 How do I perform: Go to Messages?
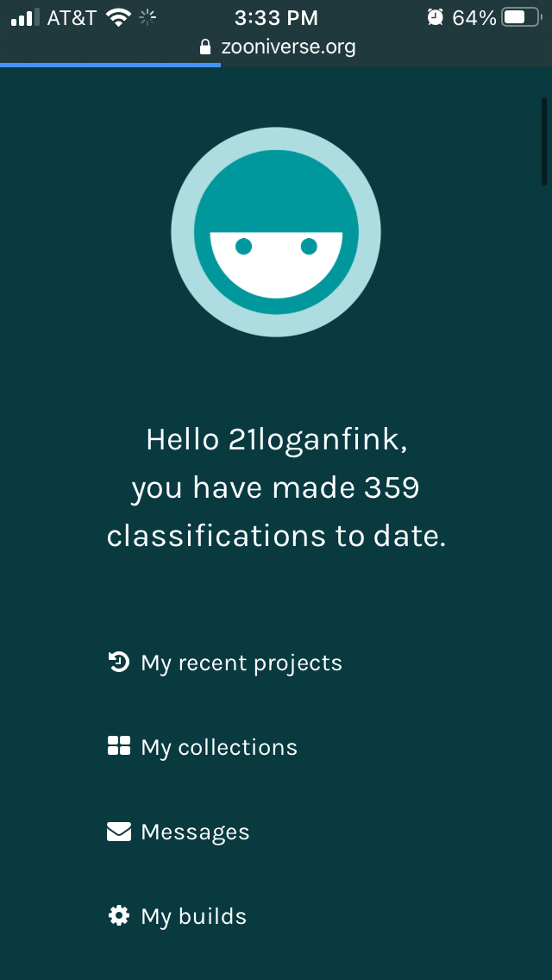point(195,832)
